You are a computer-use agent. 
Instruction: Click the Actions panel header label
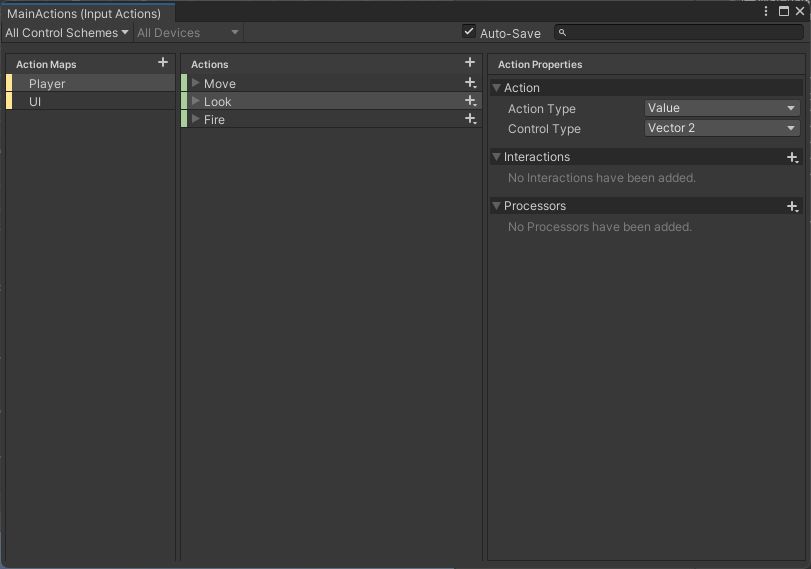[209, 65]
